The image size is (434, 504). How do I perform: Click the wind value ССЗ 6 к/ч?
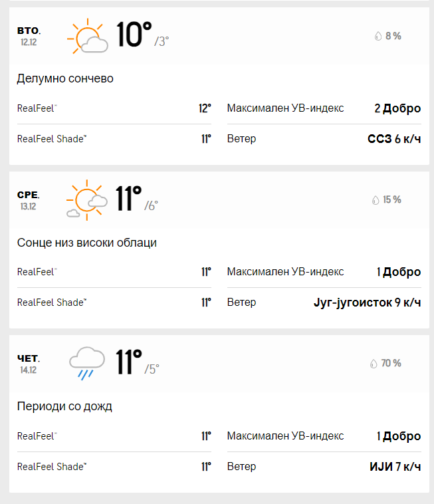pyautogui.click(x=394, y=139)
